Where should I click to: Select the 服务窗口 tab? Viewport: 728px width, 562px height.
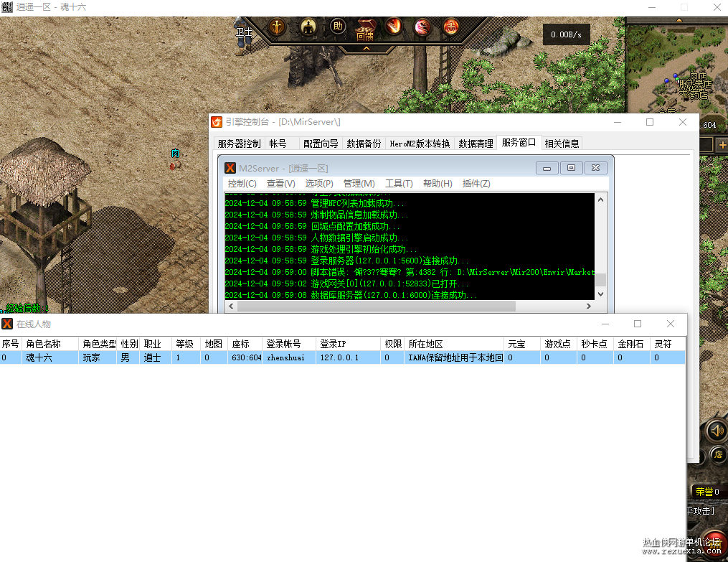[519, 143]
